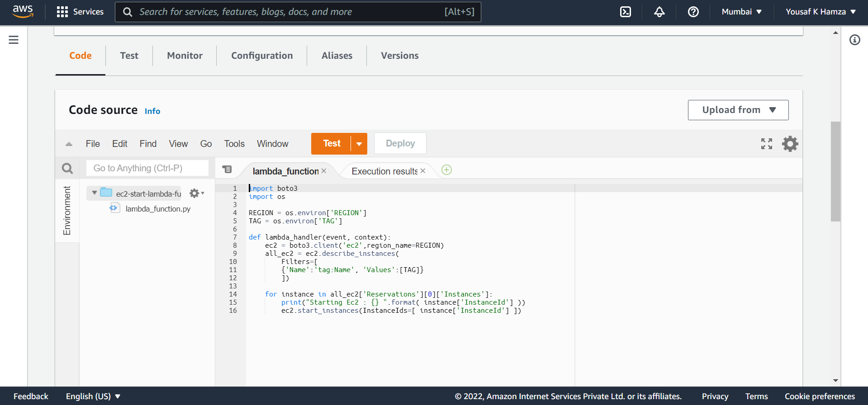Switch to the Monitor tab
The width and height of the screenshot is (868, 405).
click(x=185, y=56)
